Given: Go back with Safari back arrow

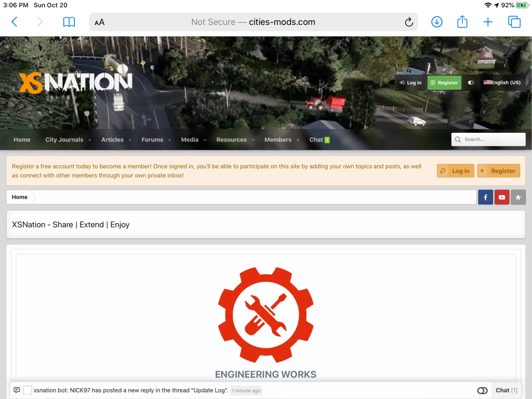Looking at the screenshot, I should [x=14, y=22].
